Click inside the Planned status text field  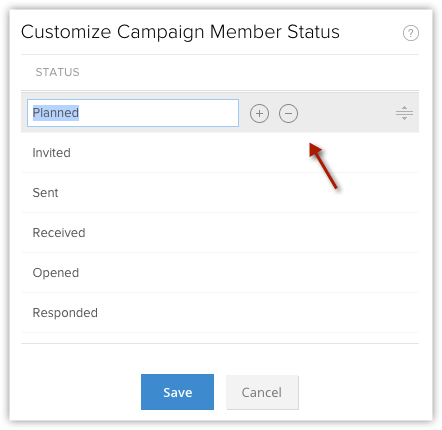133,113
